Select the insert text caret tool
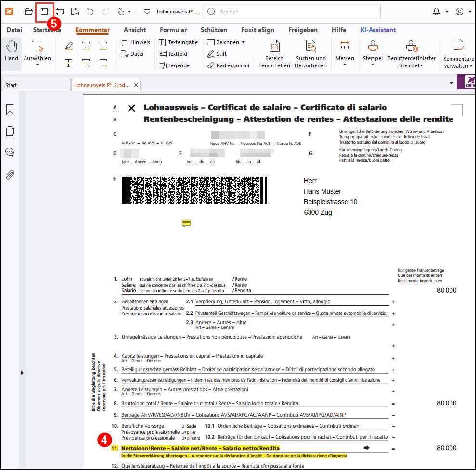The height and width of the screenshot is (470, 476). 103,63
